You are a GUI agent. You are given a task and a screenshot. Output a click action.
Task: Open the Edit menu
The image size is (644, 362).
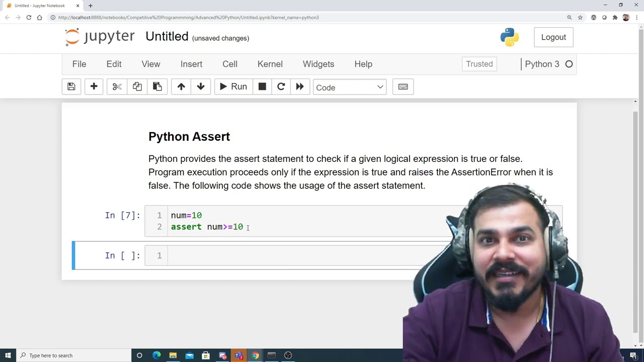click(x=114, y=64)
